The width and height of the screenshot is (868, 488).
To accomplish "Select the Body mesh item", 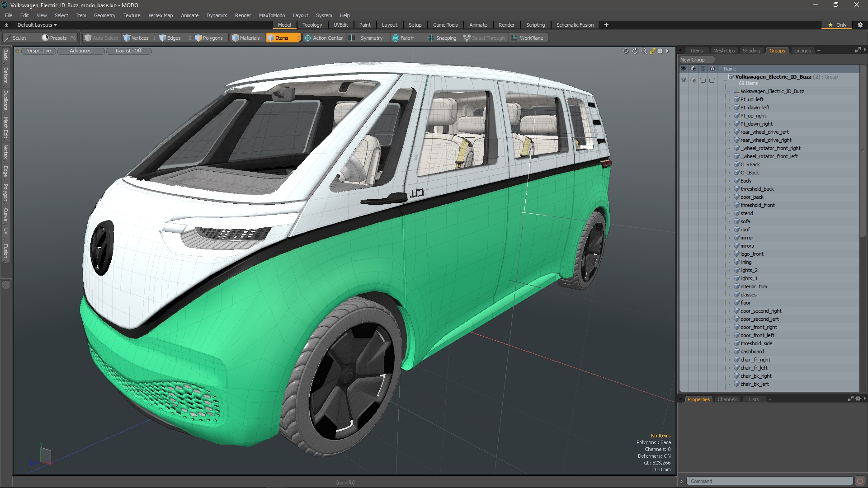I will 746,181.
